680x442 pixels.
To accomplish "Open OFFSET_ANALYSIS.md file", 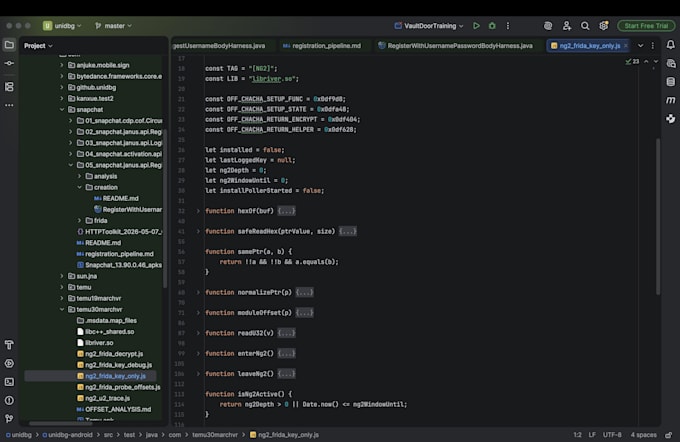I will [114, 409].
